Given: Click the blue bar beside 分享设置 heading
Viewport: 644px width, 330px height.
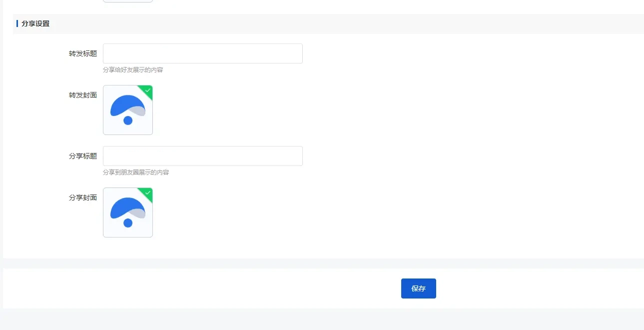Looking at the screenshot, I should (x=17, y=23).
